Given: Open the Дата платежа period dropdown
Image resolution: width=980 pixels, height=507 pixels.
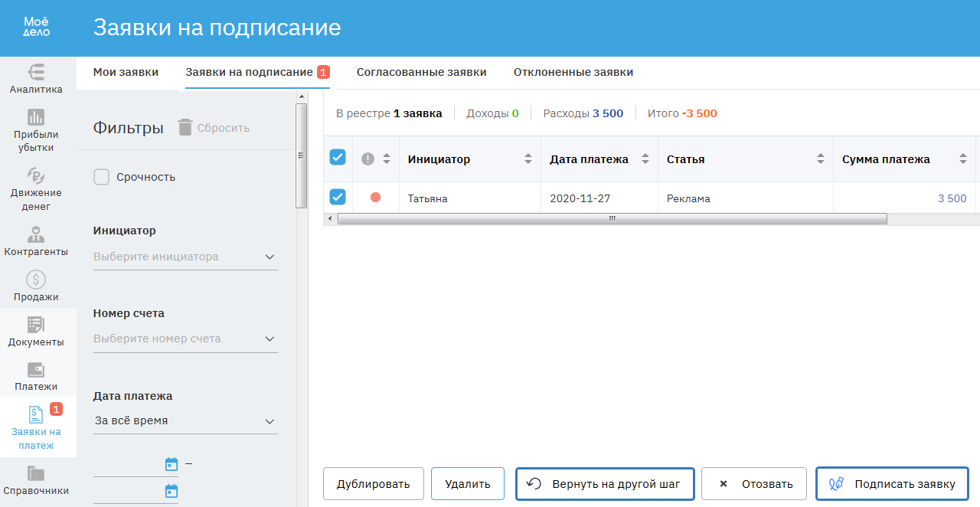Looking at the screenshot, I should (185, 421).
